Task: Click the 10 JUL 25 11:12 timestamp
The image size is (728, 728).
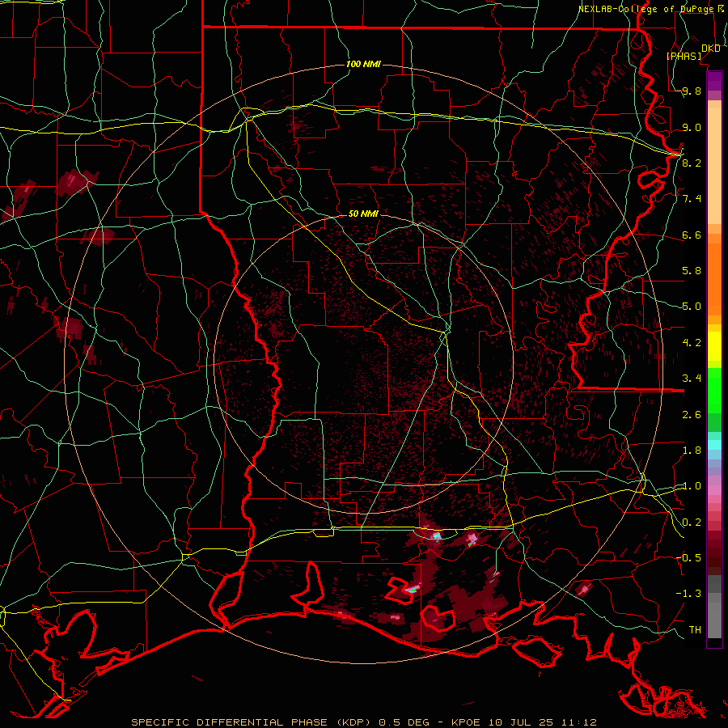Action: tap(542, 722)
